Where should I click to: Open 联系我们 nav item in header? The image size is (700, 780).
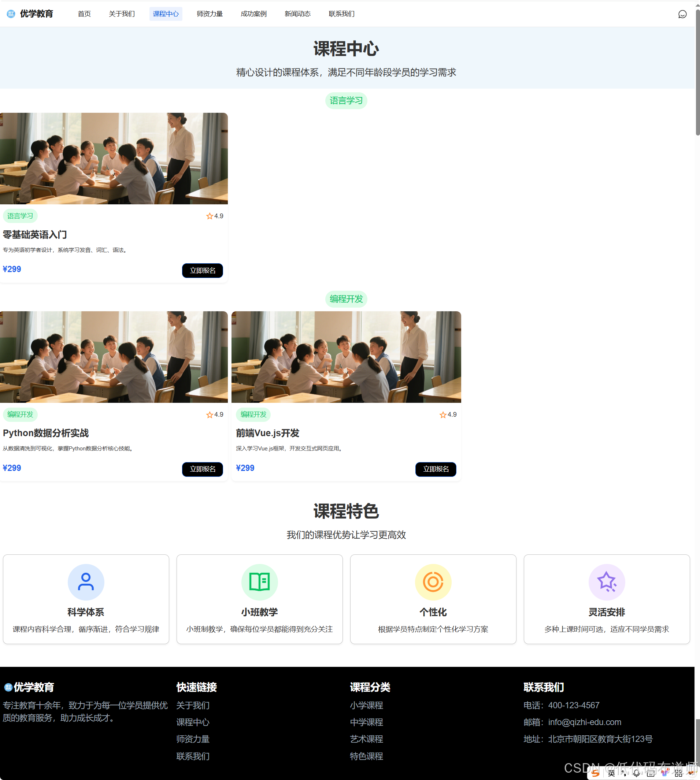pos(341,14)
